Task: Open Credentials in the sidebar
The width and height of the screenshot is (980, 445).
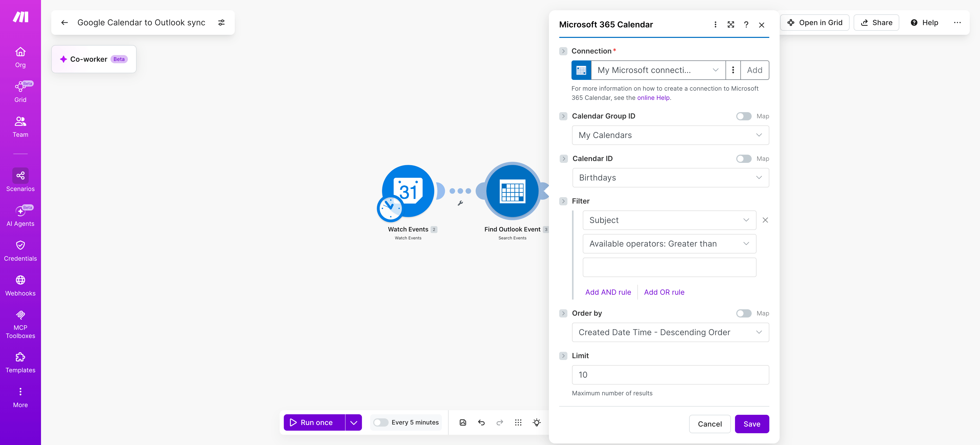Action: pos(20,251)
